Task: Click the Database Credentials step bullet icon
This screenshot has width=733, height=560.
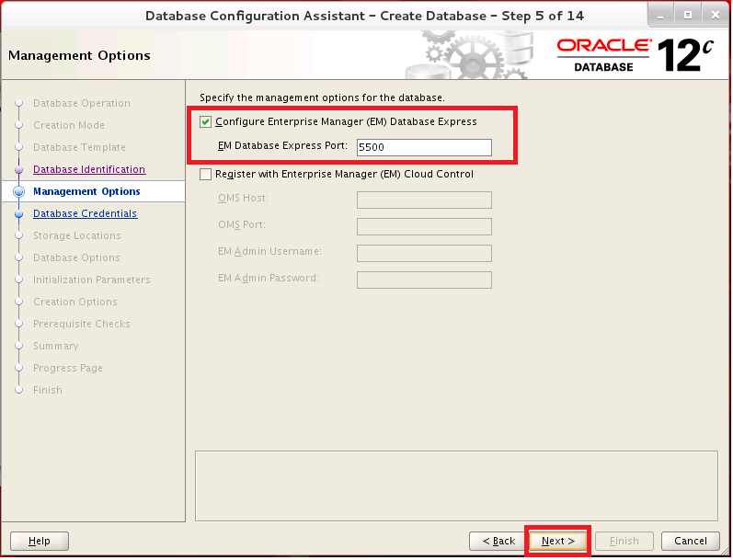Action: tap(18, 214)
